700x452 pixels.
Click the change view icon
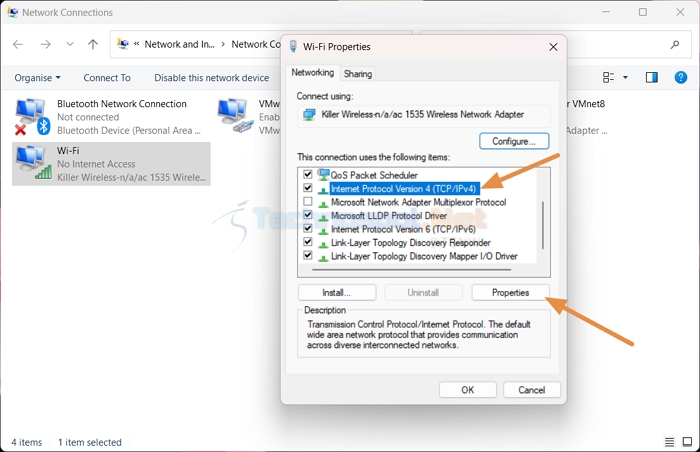click(608, 77)
